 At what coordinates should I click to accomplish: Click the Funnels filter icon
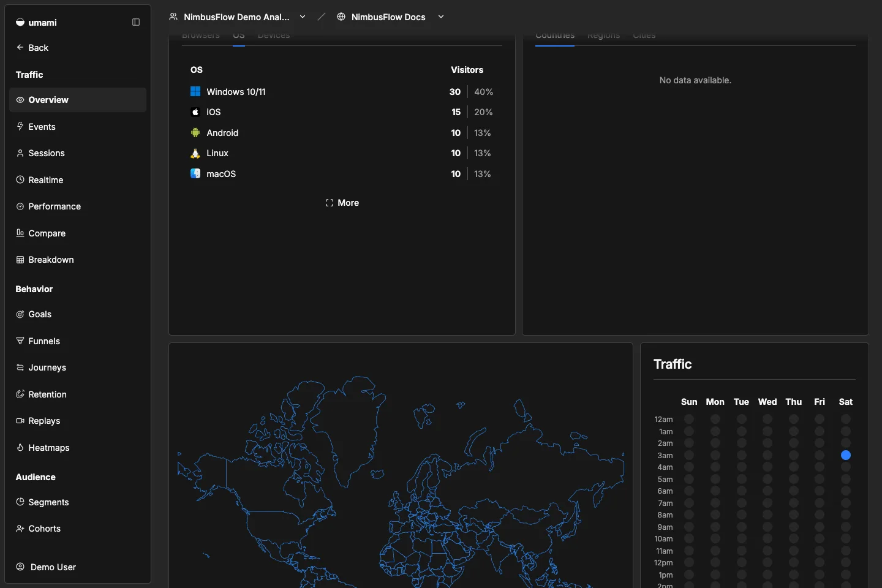20,341
